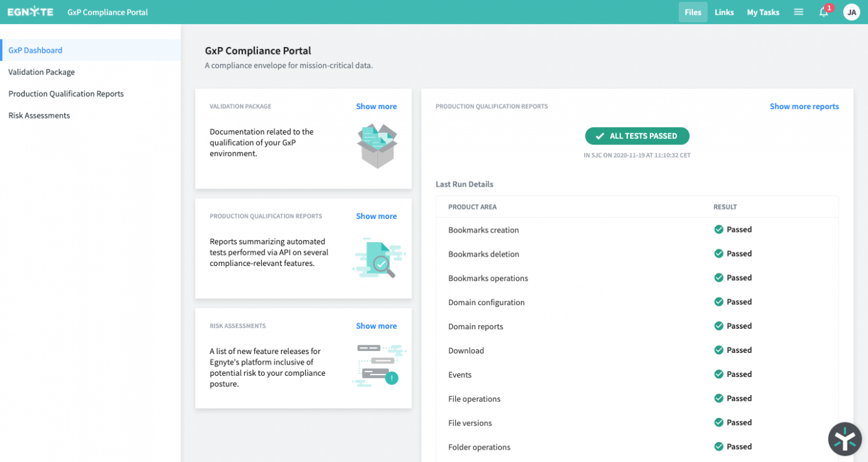Viewport: 868px width, 462px height.
Task: Open Validation Package in sidebar
Action: tap(42, 72)
